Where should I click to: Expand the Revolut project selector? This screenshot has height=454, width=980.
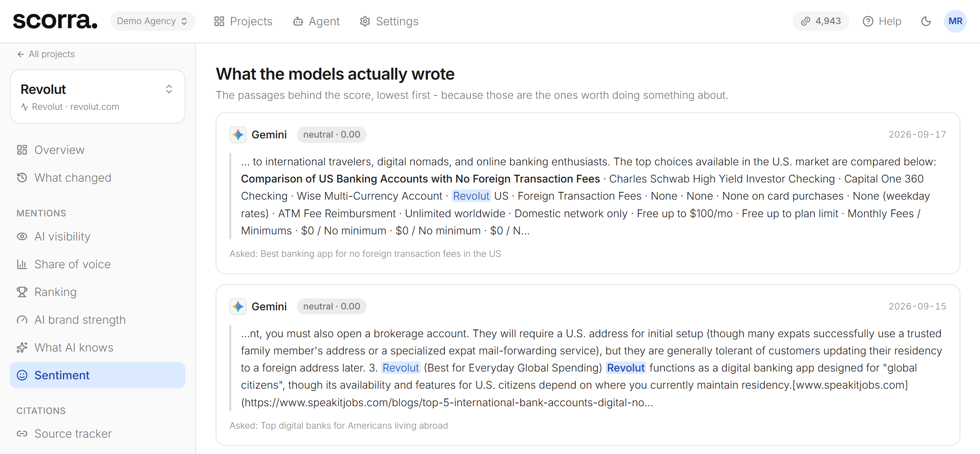click(x=98, y=96)
